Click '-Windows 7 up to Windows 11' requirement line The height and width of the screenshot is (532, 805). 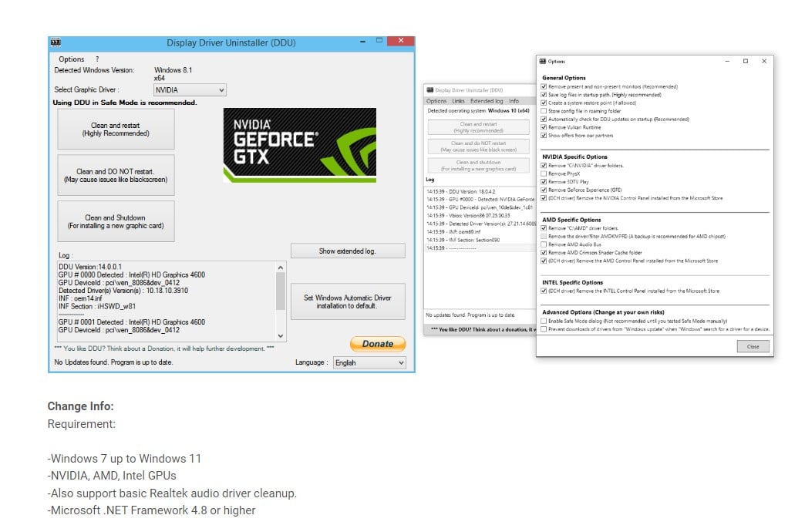124,459
